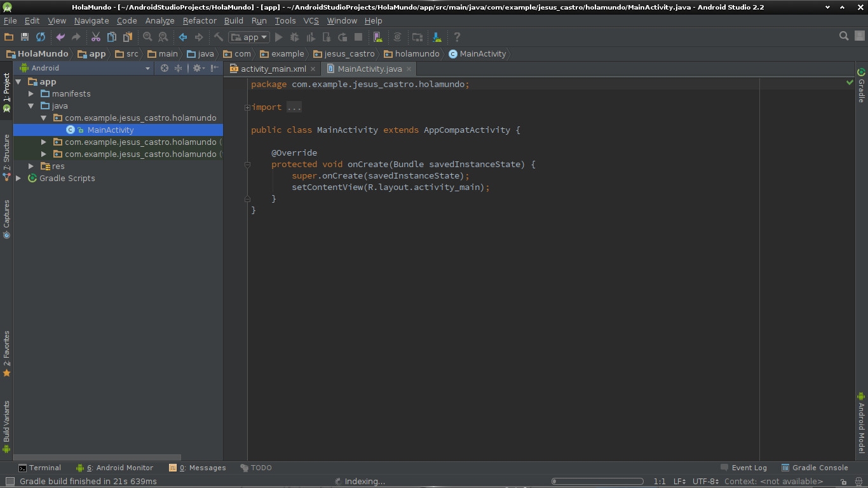Open the Android project view dropdown
Screen dimensions: 868x488
(x=85, y=68)
